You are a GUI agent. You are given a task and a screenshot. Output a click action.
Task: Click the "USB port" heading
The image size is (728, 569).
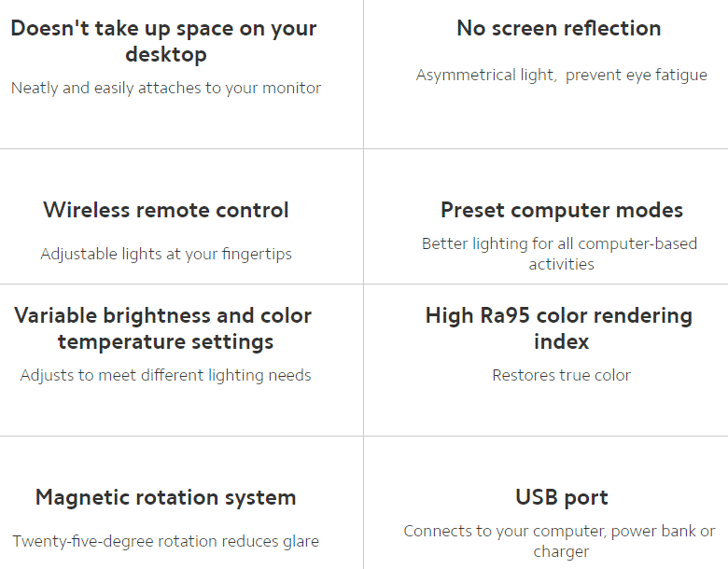click(562, 497)
